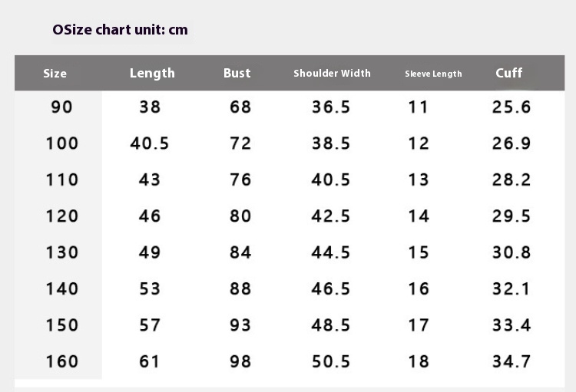Click the "Size chart unit: cm" title

120,30
